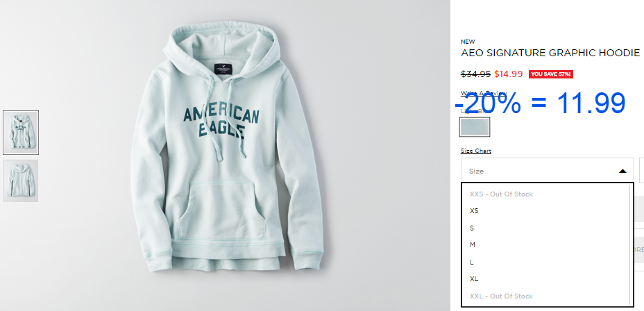Click the Size dropdown field
Image resolution: width=644 pixels, height=311 pixels.
click(x=547, y=170)
